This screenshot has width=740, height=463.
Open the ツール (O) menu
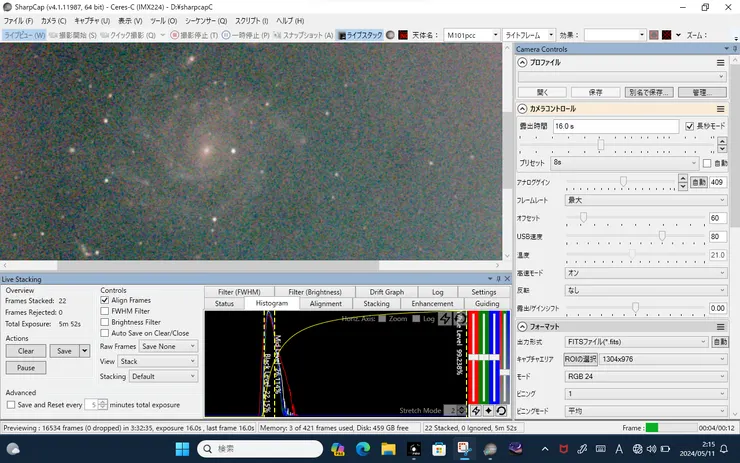tap(163, 21)
